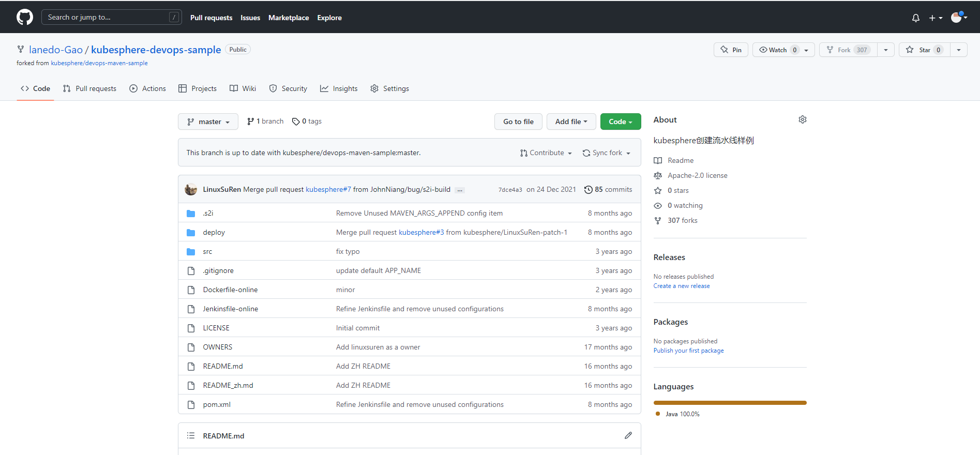The image size is (980, 455).
Task: Open the Dockerfile-online file
Action: tap(230, 290)
